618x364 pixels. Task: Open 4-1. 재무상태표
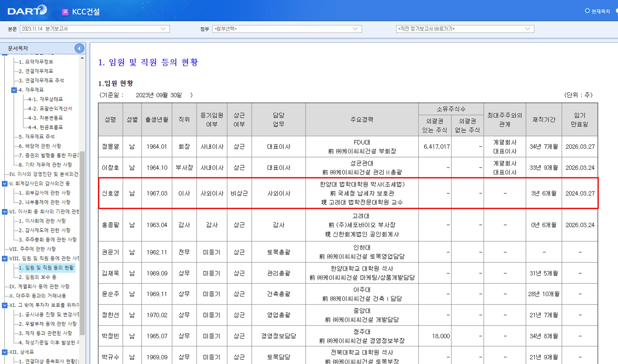click(x=45, y=99)
